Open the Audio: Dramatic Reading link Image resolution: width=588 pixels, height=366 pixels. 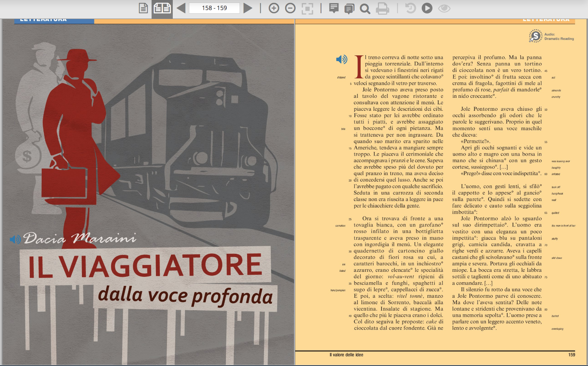click(x=551, y=36)
